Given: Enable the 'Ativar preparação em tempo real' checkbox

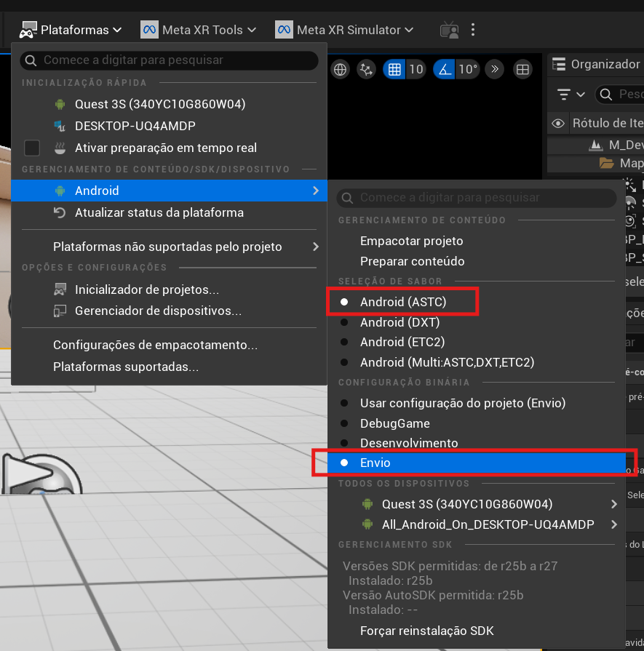Looking at the screenshot, I should [32, 148].
